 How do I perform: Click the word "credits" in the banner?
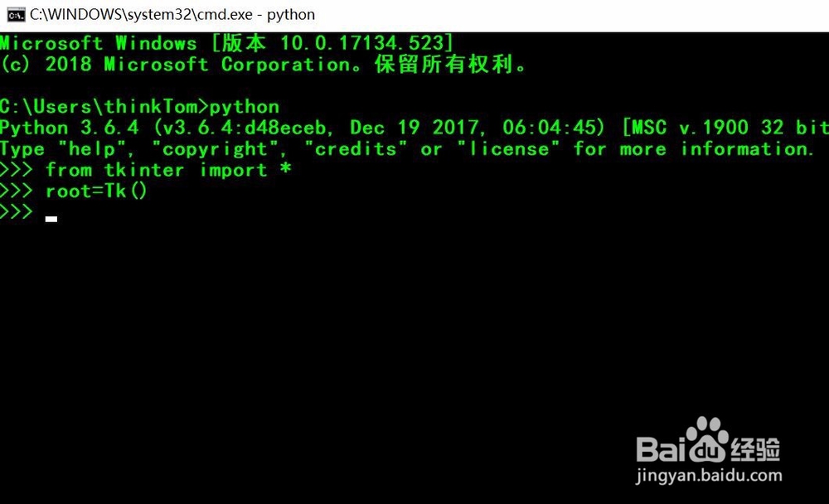pos(356,148)
